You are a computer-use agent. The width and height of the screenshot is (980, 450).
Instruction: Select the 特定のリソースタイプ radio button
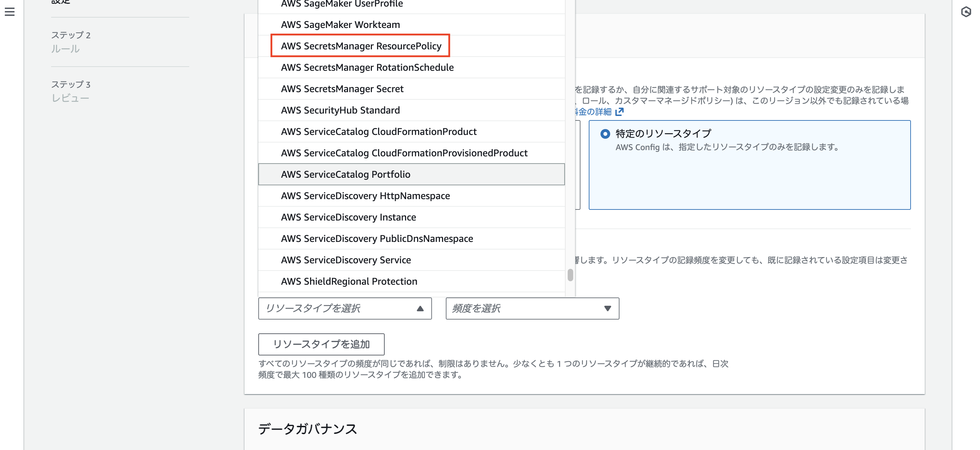pos(606,134)
